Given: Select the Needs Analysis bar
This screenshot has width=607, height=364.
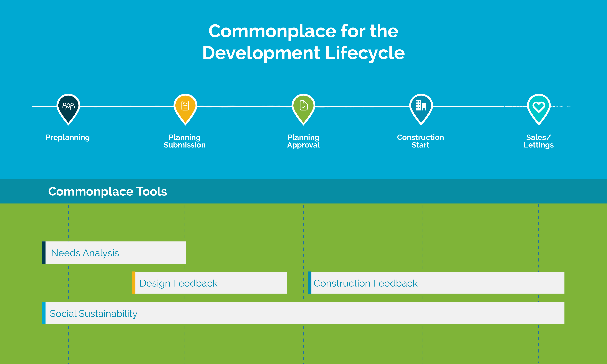Looking at the screenshot, I should pos(114,253).
